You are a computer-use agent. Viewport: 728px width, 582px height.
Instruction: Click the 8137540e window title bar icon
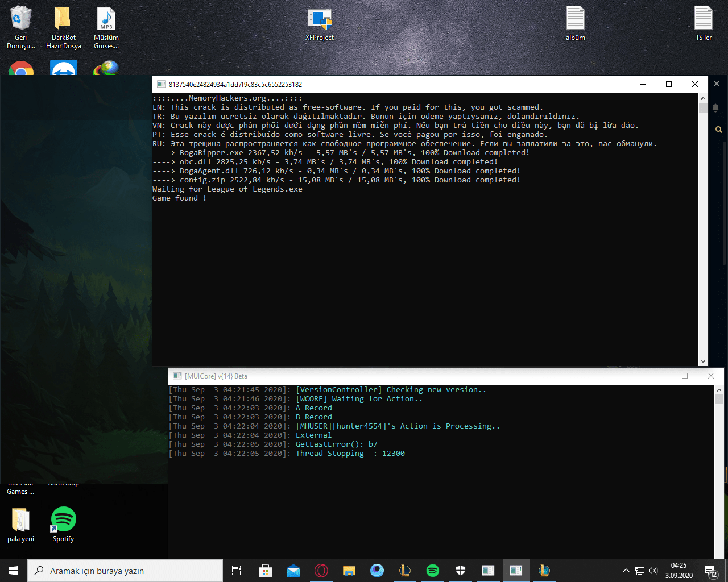pos(161,85)
